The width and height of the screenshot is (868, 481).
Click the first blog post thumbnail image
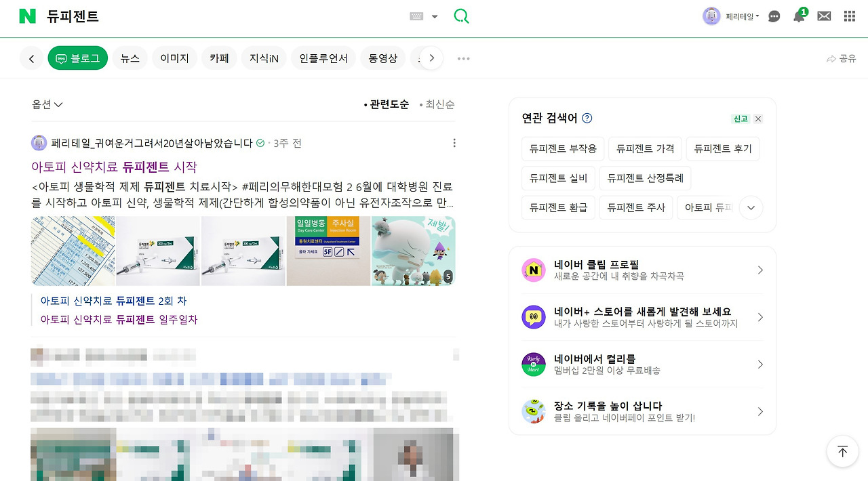point(73,251)
